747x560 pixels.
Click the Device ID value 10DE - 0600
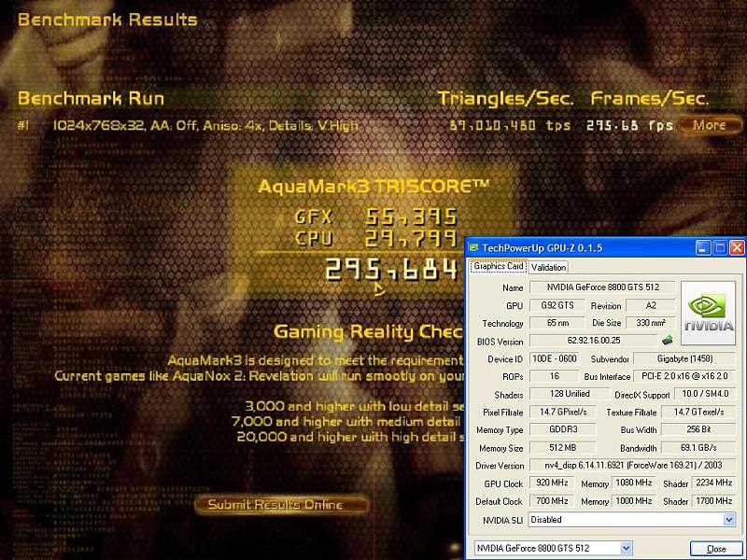555,358
